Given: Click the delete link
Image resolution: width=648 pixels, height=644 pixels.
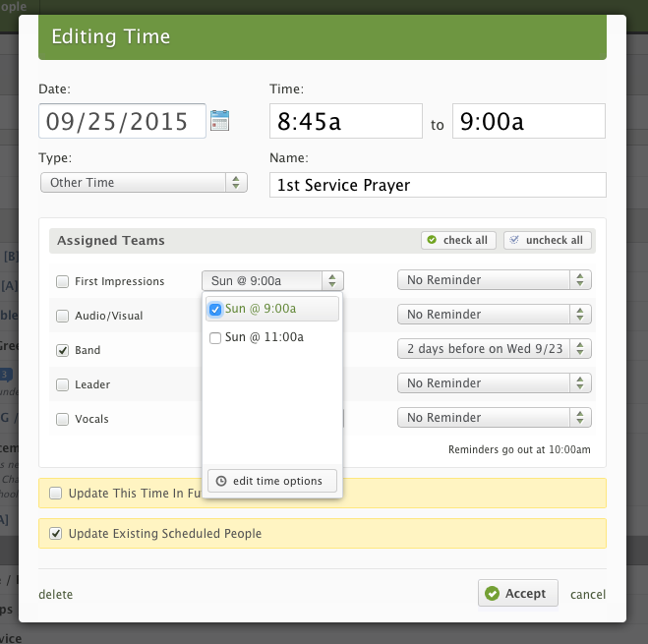Looking at the screenshot, I should pos(55,594).
